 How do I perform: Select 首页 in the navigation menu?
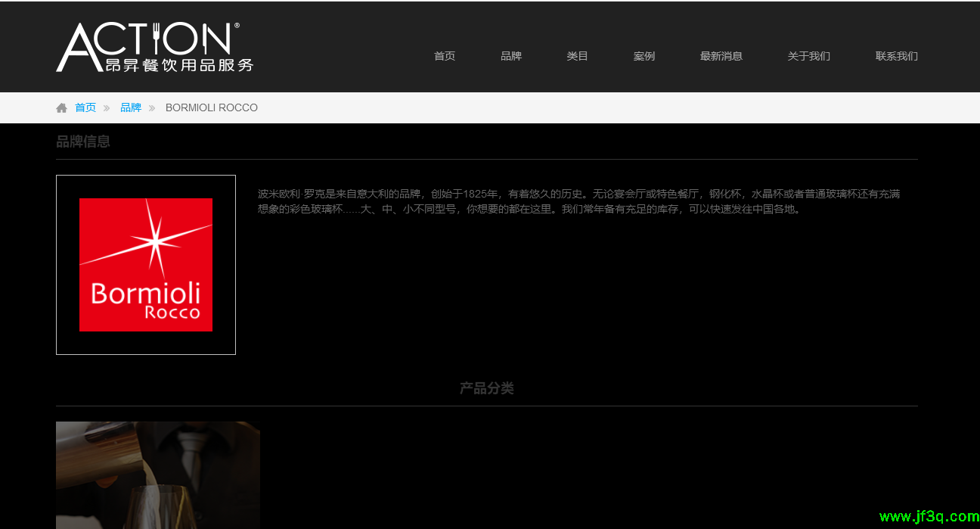(445, 55)
